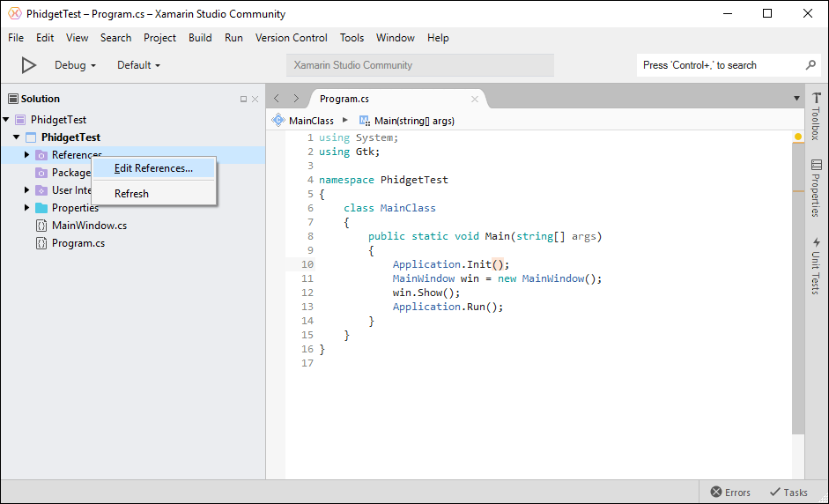Image resolution: width=829 pixels, height=504 pixels.
Task: Expand the References node
Action: (x=26, y=155)
